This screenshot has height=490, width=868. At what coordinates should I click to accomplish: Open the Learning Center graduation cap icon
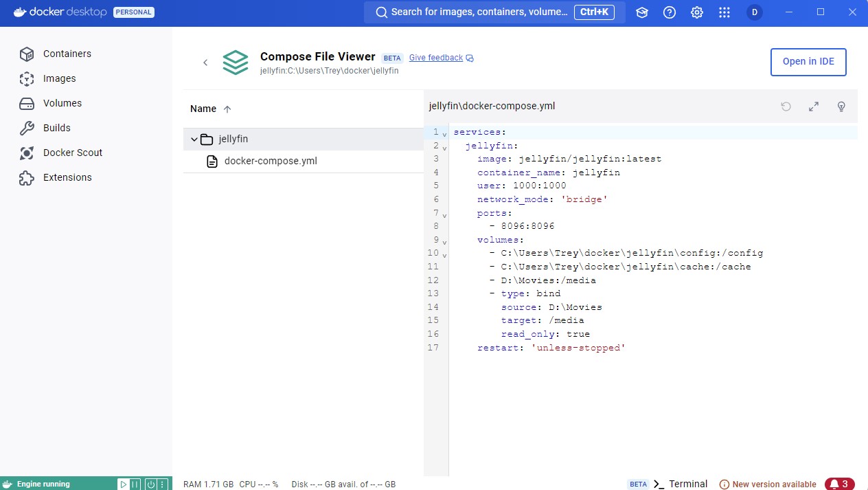click(x=642, y=12)
